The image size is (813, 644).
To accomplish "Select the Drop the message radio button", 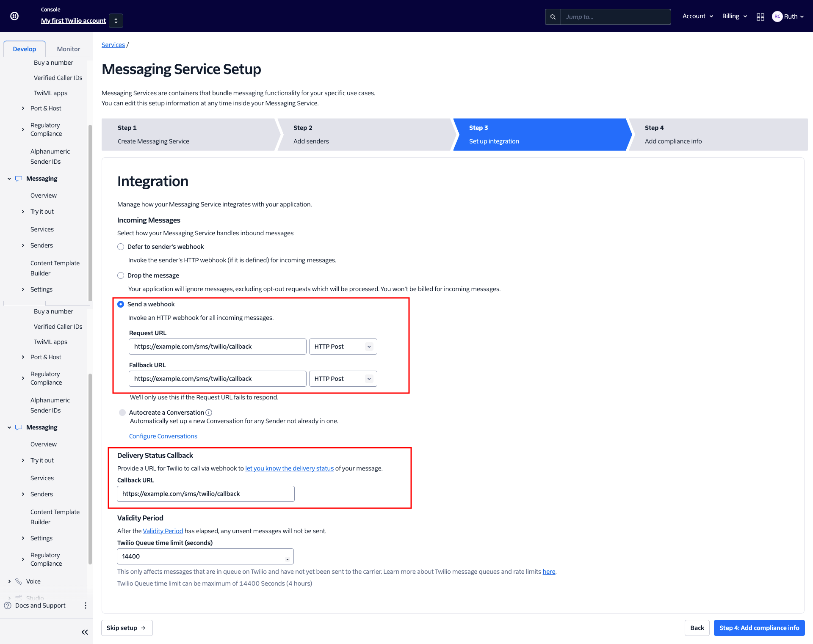I will (x=121, y=275).
